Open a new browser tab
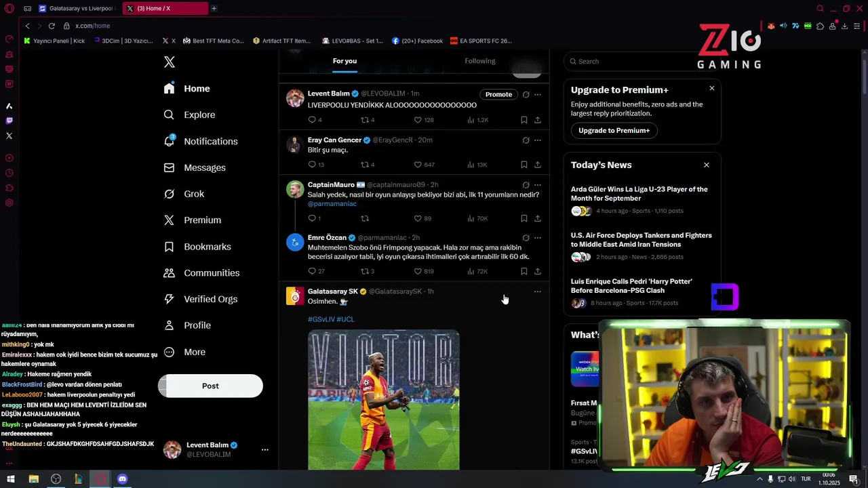 coord(214,8)
